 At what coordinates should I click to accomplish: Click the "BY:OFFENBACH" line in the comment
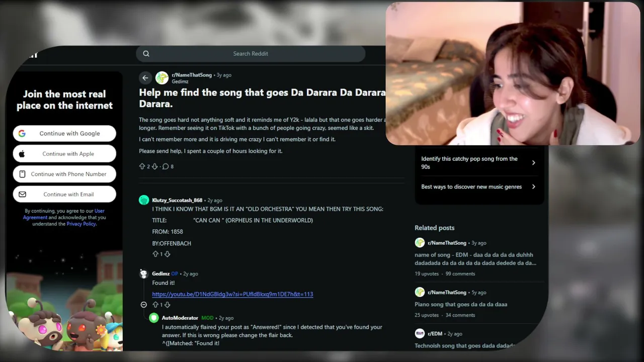point(172,243)
